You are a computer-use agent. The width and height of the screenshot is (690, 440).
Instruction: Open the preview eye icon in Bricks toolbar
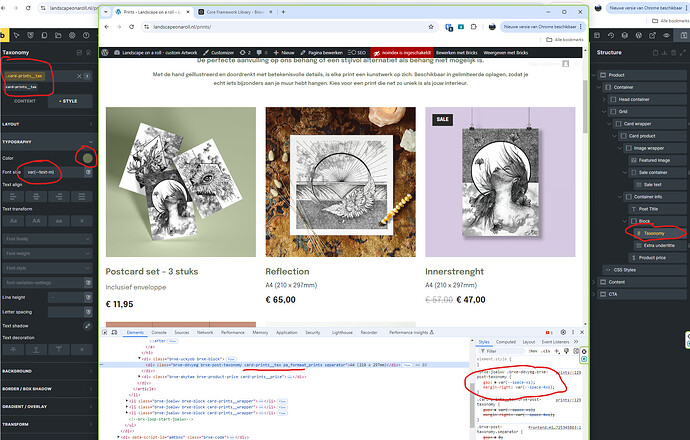[666, 35]
